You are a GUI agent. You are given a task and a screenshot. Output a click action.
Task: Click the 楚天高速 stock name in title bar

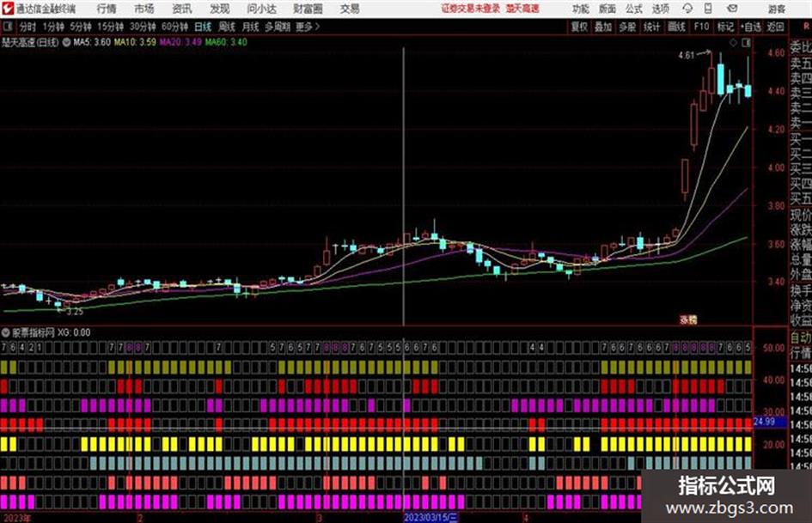point(522,9)
